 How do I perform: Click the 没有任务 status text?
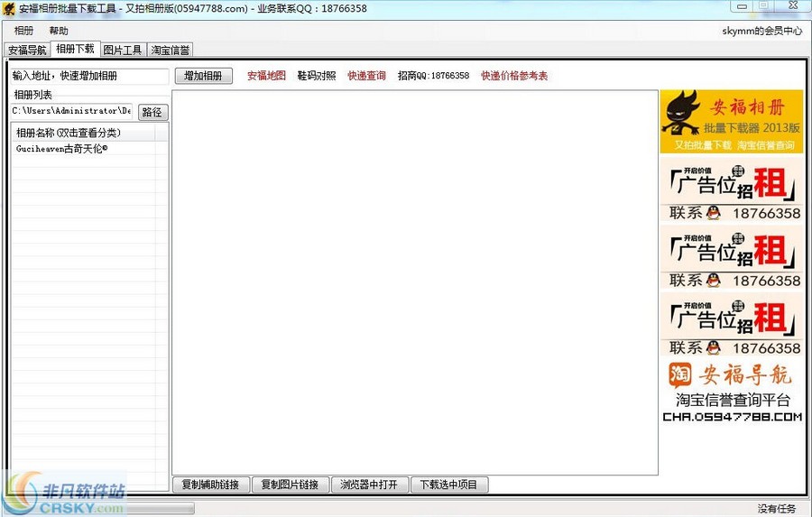tap(777, 509)
